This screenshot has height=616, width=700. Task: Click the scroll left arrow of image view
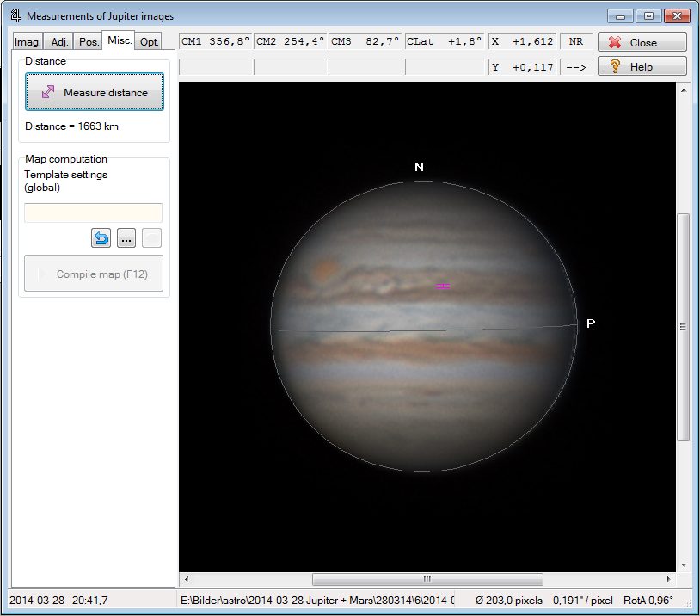[186, 579]
